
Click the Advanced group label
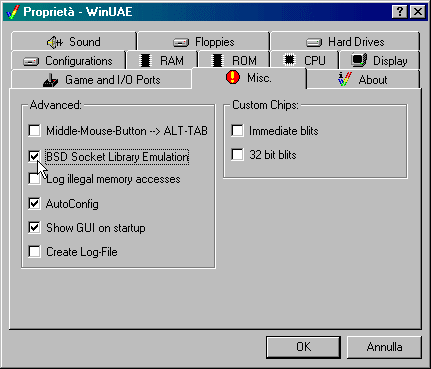(56, 105)
